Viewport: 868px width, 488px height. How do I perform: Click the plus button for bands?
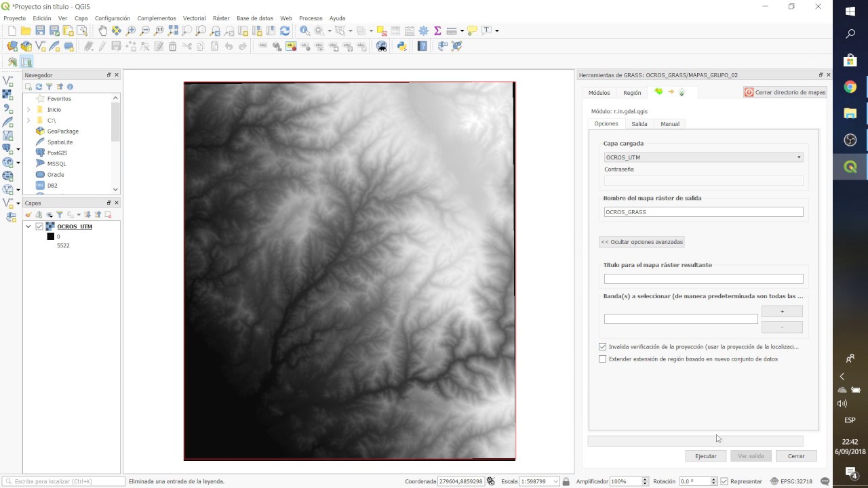(782, 312)
